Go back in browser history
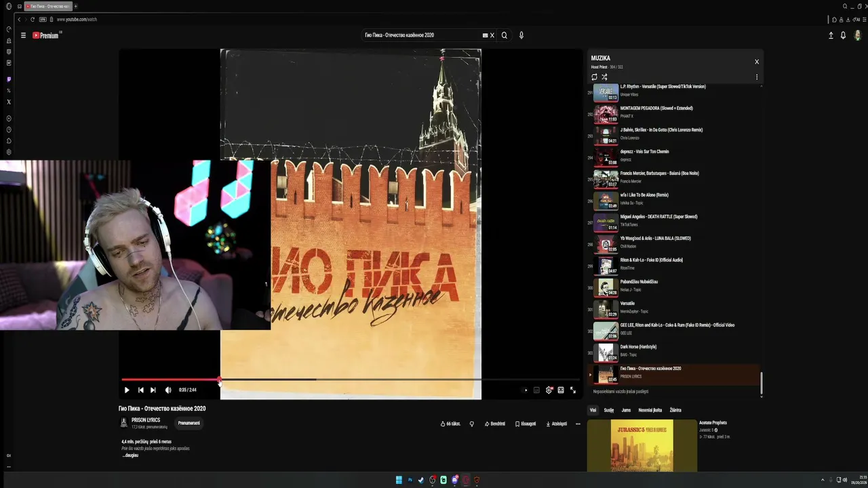The image size is (868, 488). click(x=19, y=20)
